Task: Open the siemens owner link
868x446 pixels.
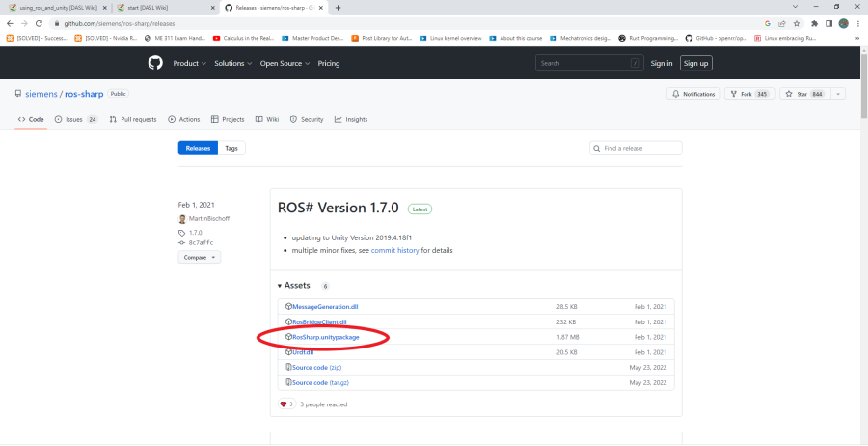Action: click(41, 95)
